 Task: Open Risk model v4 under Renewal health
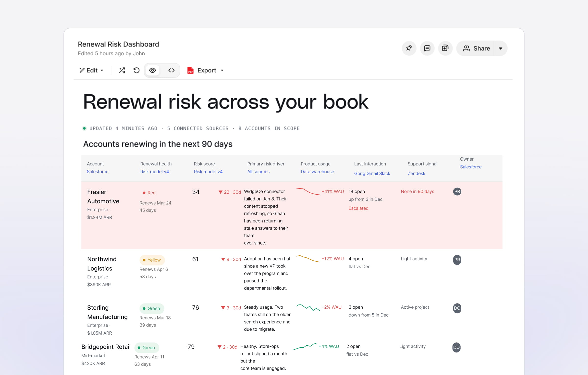click(x=155, y=172)
